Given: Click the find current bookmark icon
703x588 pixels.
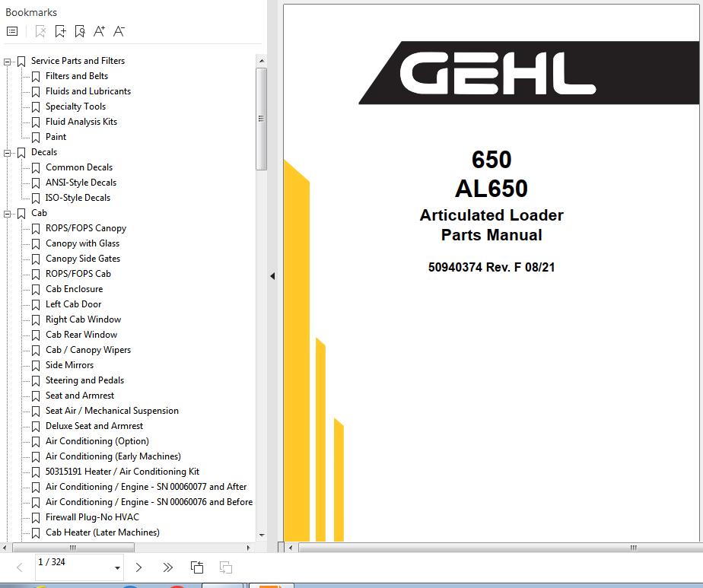Looking at the screenshot, I should pos(80,31).
